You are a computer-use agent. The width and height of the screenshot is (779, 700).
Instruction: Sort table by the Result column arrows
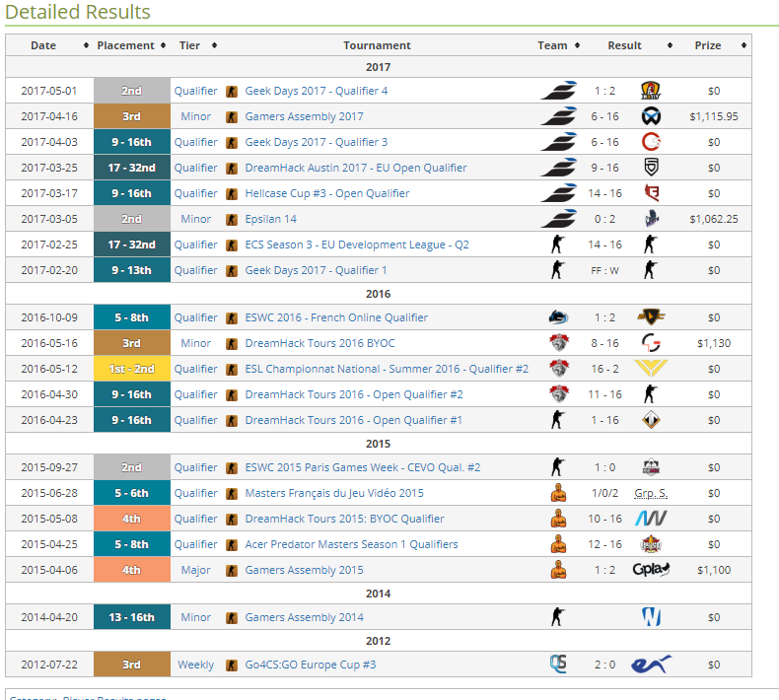[x=670, y=45]
